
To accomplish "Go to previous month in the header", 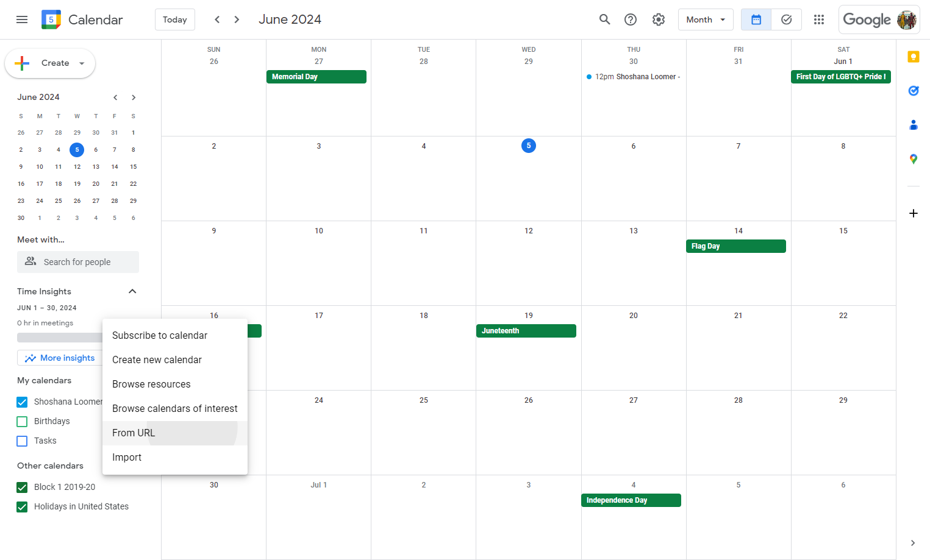I will pyautogui.click(x=217, y=19).
